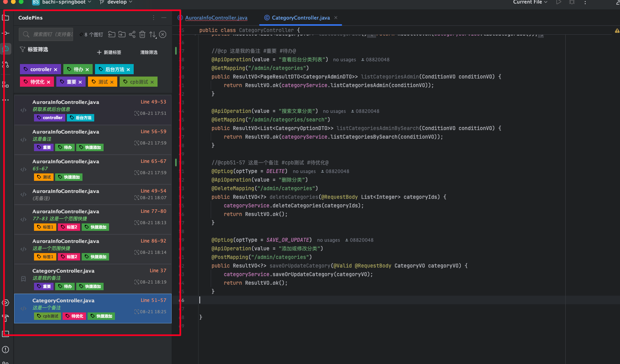Remove the 重要 filter tag
This screenshot has width=620, height=364.
pyautogui.click(x=80, y=82)
